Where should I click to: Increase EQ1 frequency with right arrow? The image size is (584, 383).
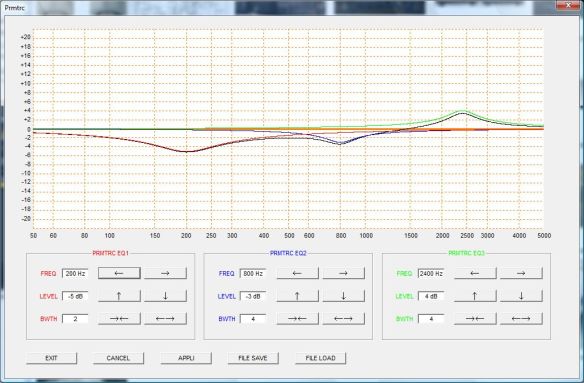point(165,273)
